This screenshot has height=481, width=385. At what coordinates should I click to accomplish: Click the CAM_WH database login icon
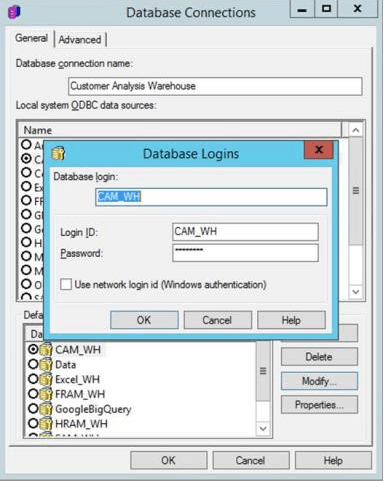coord(46,349)
